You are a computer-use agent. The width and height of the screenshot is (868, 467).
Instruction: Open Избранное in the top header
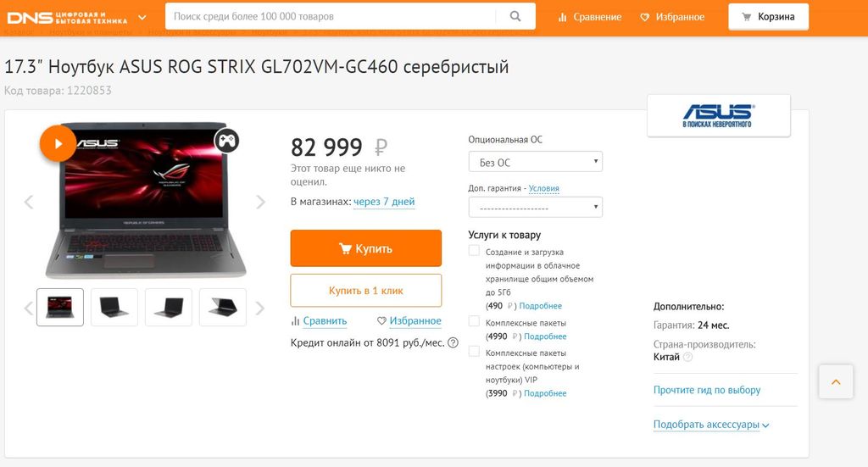[x=672, y=17]
